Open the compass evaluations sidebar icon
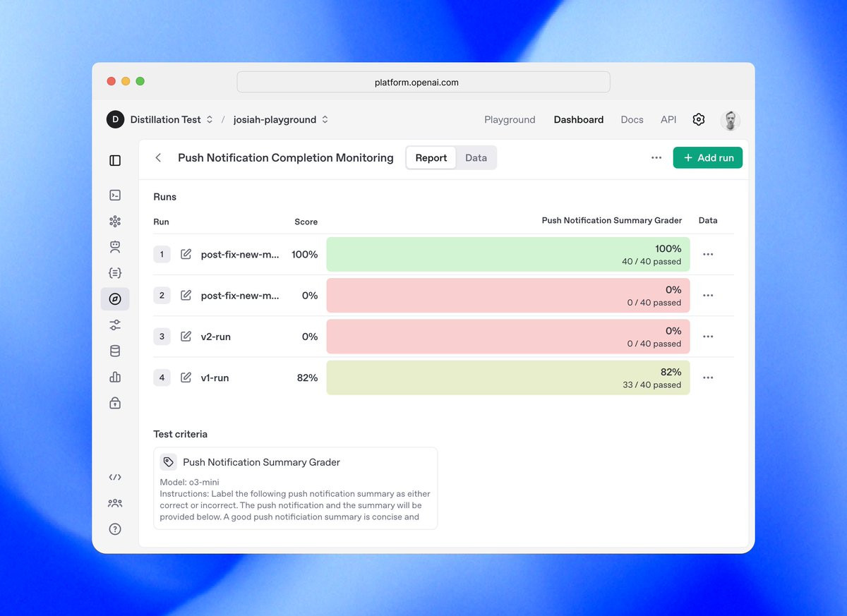The image size is (847, 616). coord(115,299)
